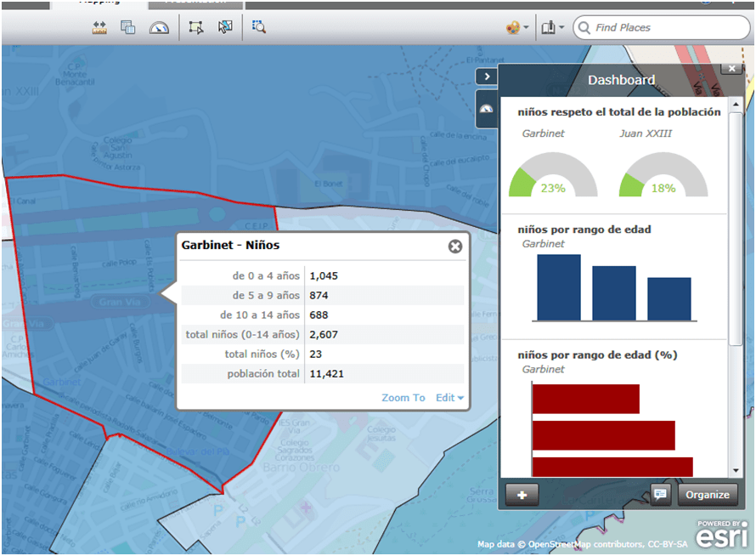The image size is (756, 556).
Task: Click the Juan XXIII 18% gauge
Action: tap(663, 175)
